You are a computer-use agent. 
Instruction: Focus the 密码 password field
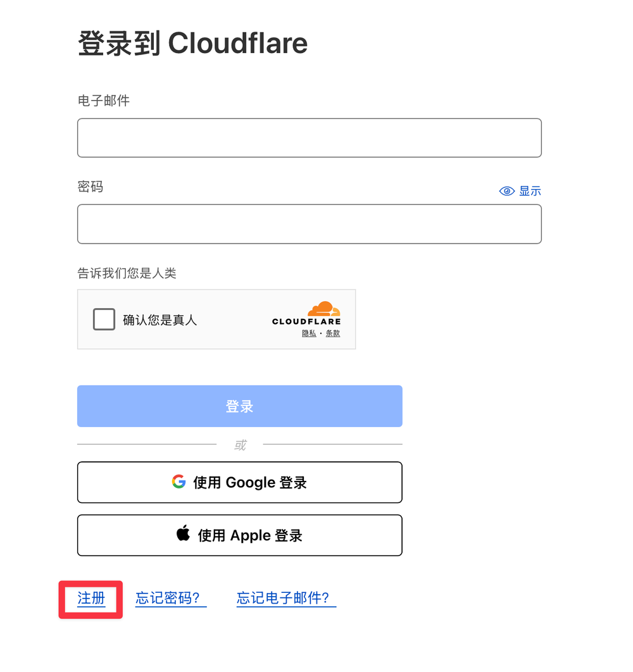coord(309,224)
